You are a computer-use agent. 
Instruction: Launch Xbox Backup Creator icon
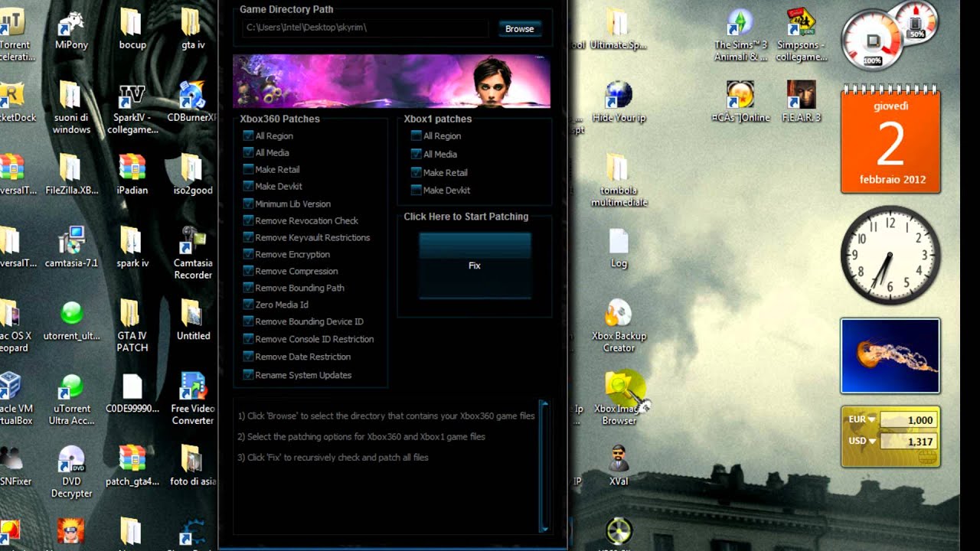619,326
